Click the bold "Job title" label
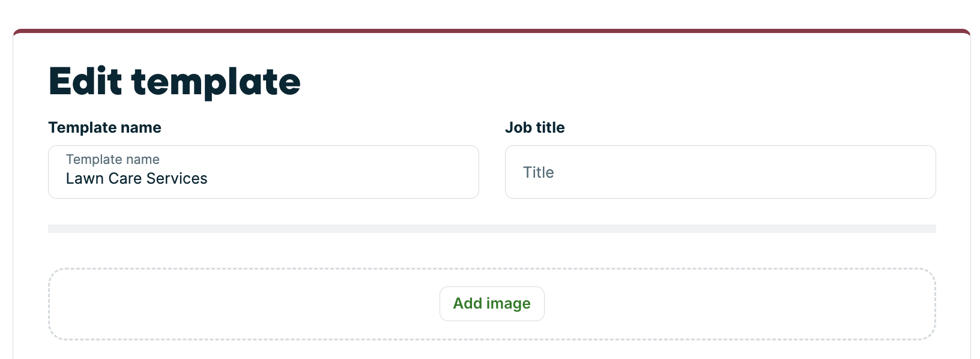This screenshot has height=359, width=980. point(534,128)
